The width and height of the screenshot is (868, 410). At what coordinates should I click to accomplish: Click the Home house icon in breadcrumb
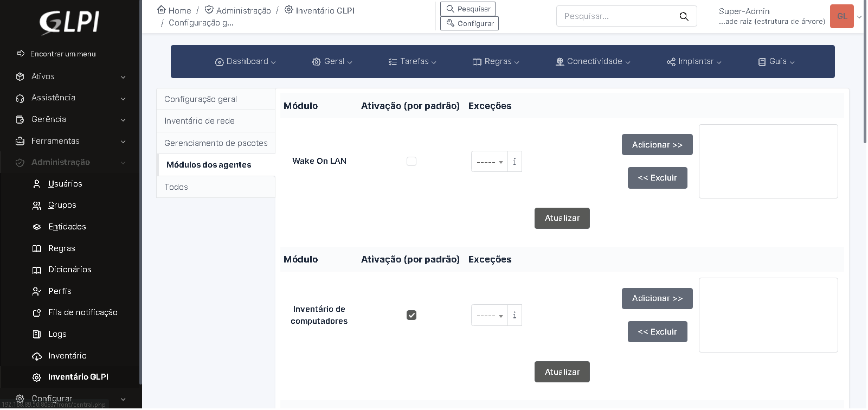tap(161, 10)
